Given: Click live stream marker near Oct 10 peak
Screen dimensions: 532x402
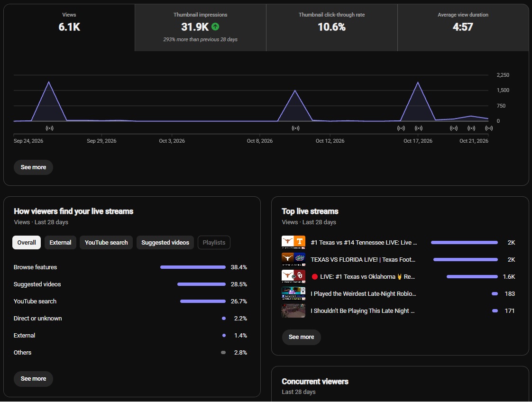Looking at the screenshot, I should 295,128.
